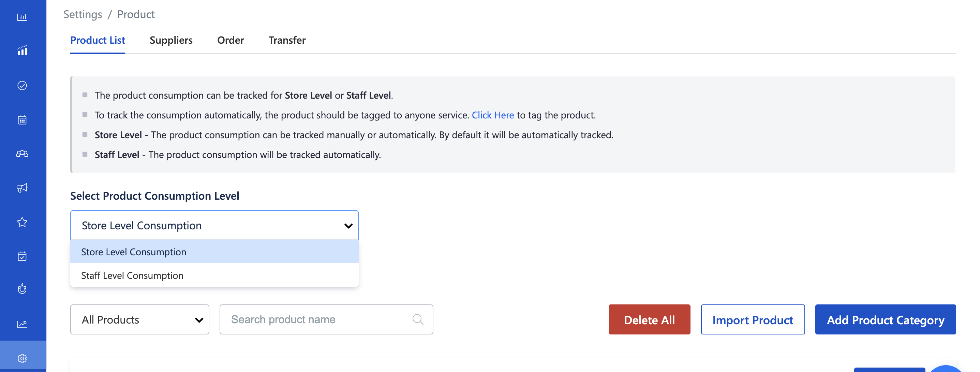The image size is (980, 372).
Task: Open the calendar grid sidebar icon
Action: (x=22, y=120)
